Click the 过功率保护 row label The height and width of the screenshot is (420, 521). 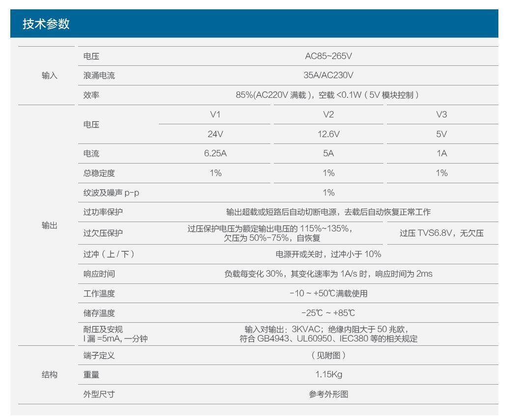[103, 212]
